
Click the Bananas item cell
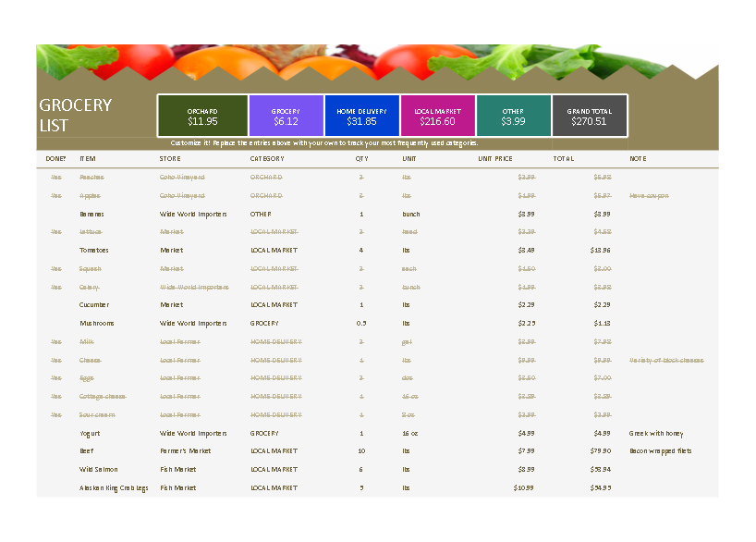pos(91,214)
